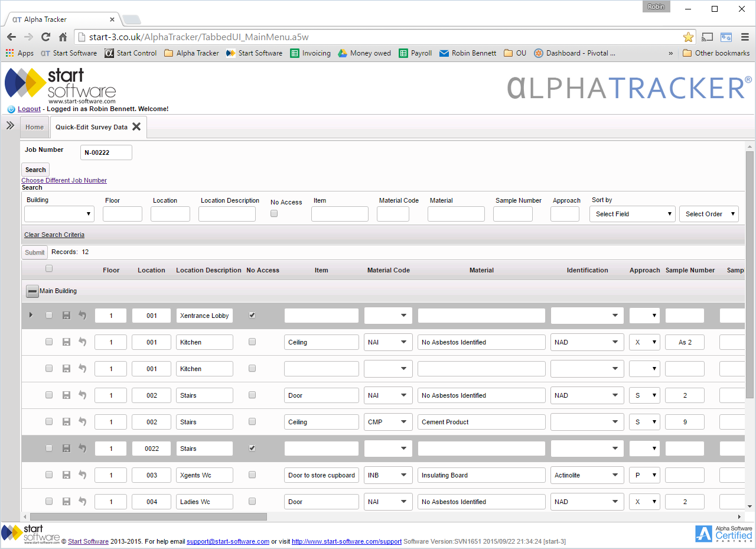The image size is (756, 549).
Task: Open the Invoicing bookmark
Action: pos(310,53)
